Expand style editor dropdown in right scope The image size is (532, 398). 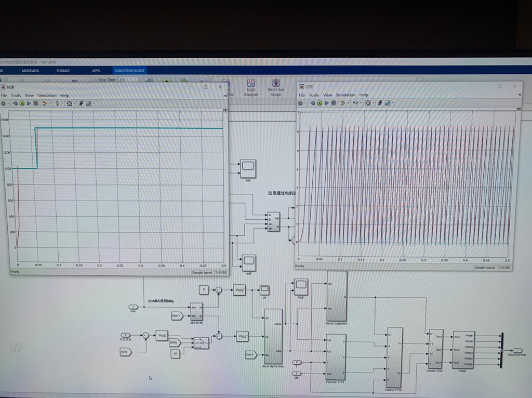point(393,103)
